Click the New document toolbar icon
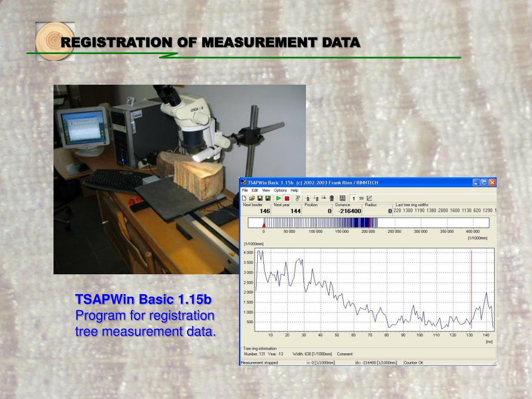Viewport: 532px width, 399px height. click(x=244, y=198)
